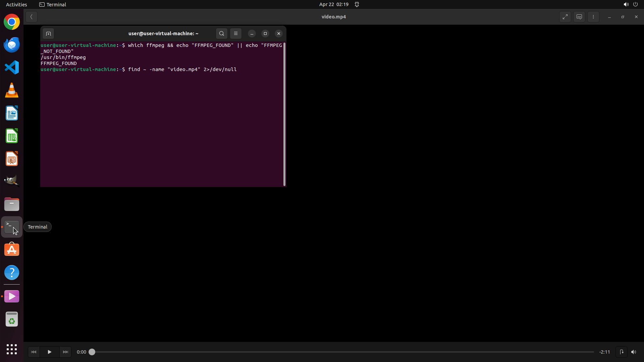Expand system status menu via power icon
Image resolution: width=644 pixels, height=362 pixels.
[635, 4]
